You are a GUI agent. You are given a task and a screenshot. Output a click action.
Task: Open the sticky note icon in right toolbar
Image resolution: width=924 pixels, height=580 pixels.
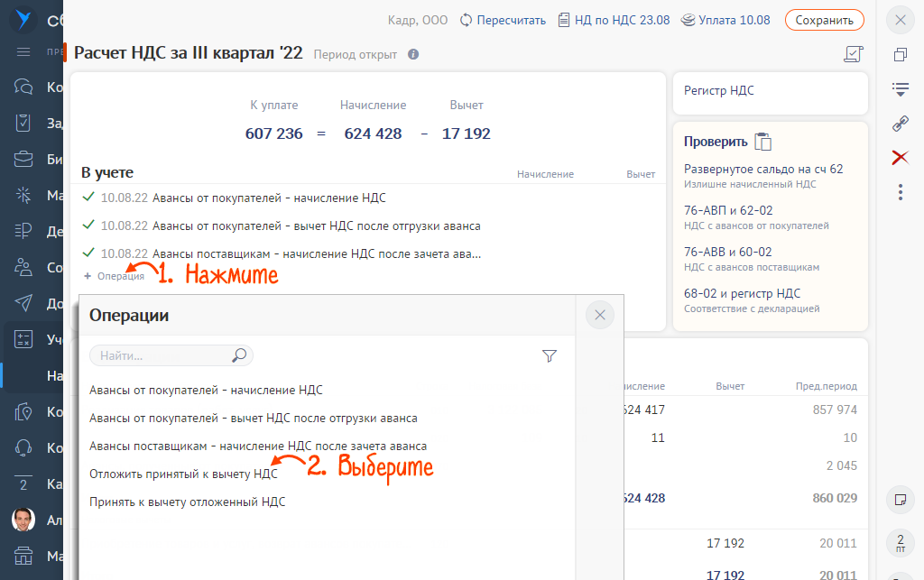[x=900, y=499]
